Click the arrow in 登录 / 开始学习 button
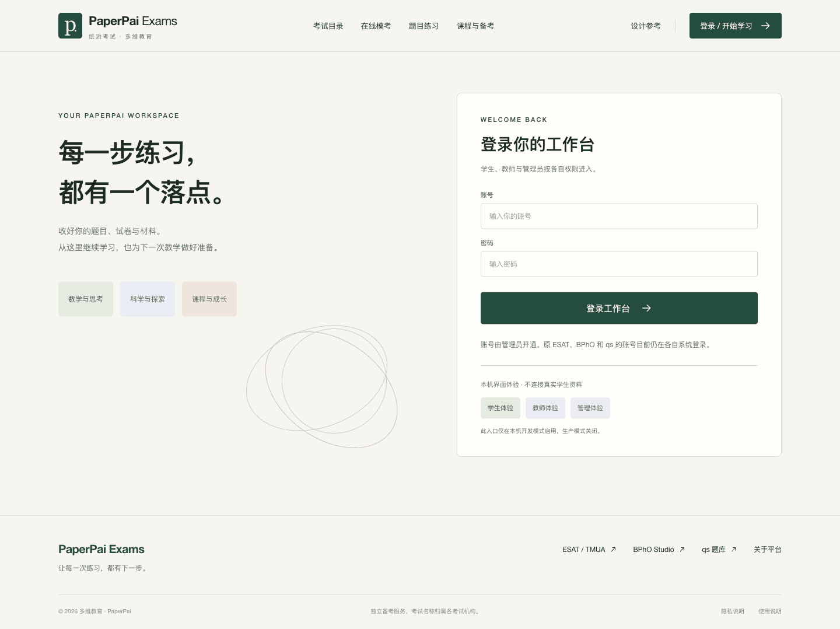 point(765,26)
